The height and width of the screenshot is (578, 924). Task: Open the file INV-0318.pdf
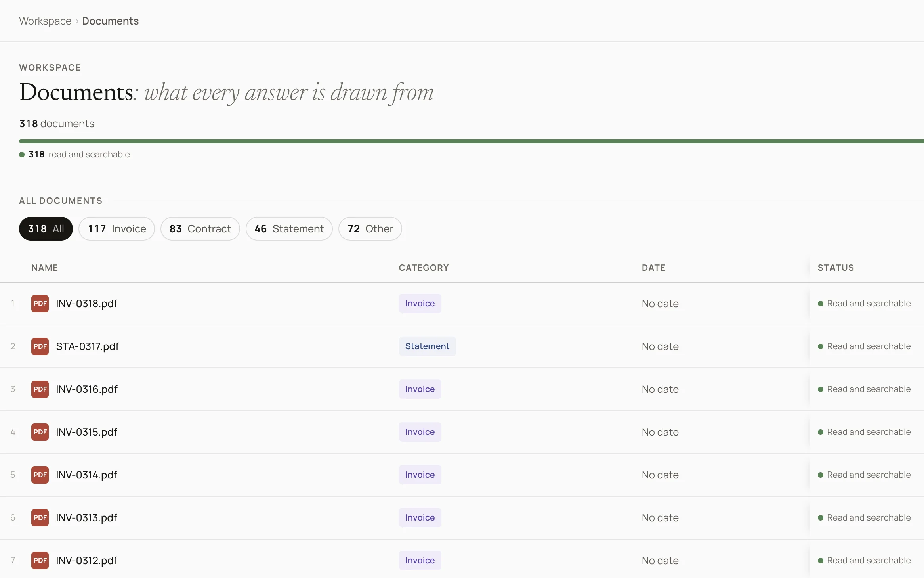[x=87, y=304]
